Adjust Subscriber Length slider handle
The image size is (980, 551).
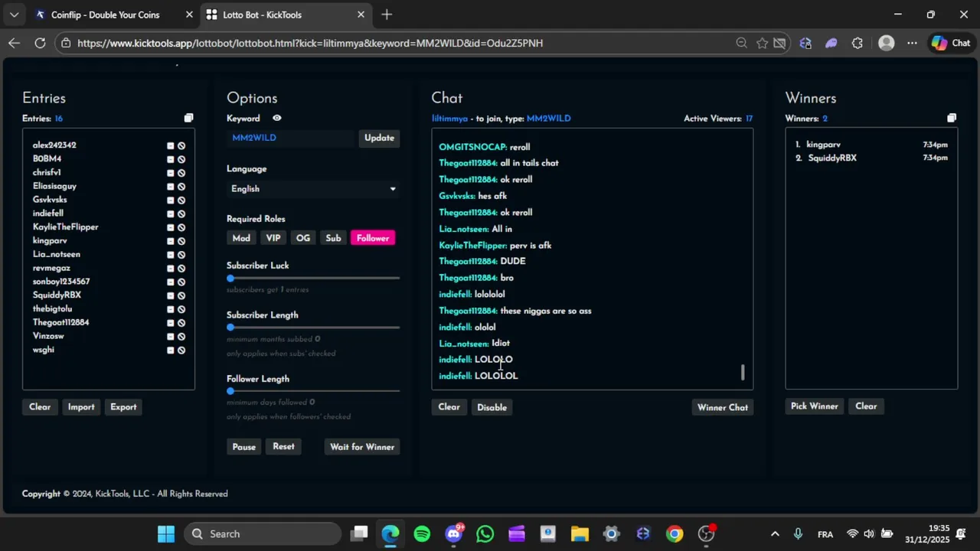[230, 328]
